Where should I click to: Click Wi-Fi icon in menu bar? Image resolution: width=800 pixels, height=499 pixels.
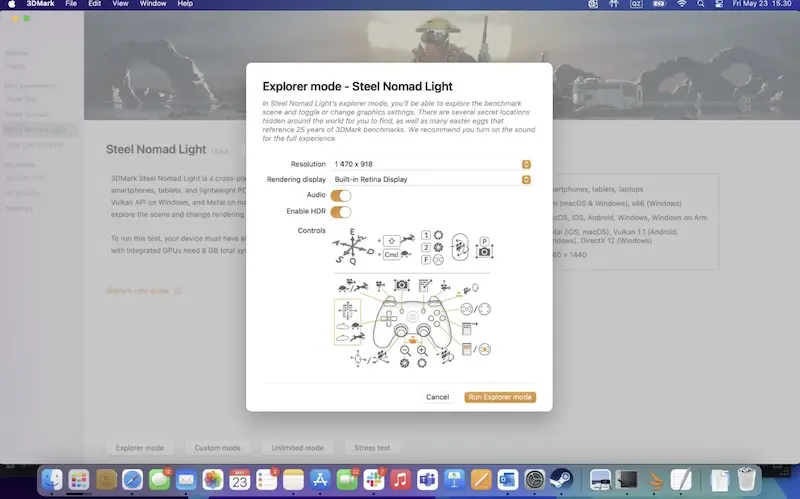[682, 4]
